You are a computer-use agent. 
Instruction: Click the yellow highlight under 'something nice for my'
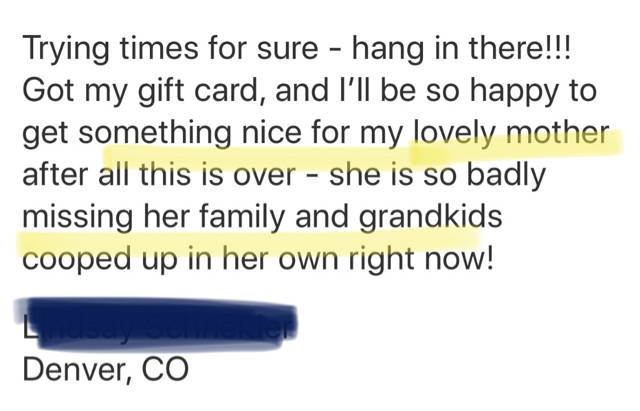[x=257, y=157]
